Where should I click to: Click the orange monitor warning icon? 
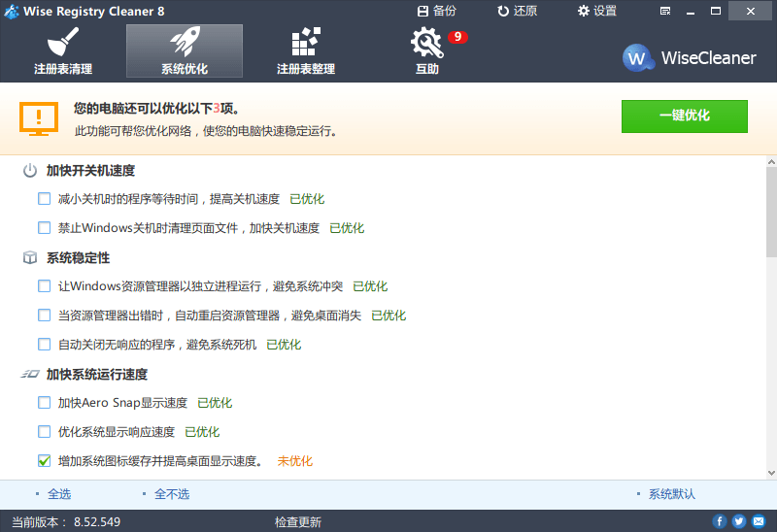[39, 118]
